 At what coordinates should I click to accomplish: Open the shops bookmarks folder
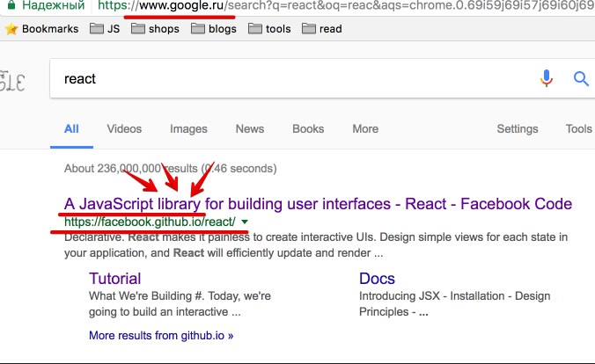155,29
